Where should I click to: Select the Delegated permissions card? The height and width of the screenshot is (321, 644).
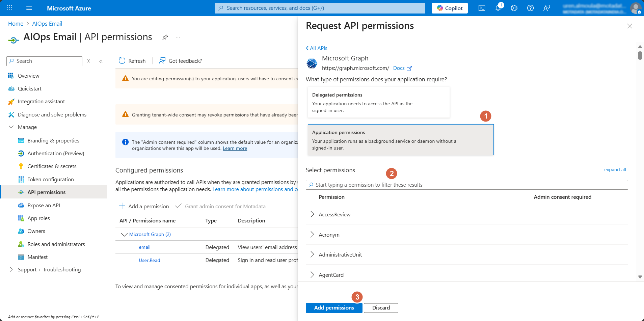(378, 102)
